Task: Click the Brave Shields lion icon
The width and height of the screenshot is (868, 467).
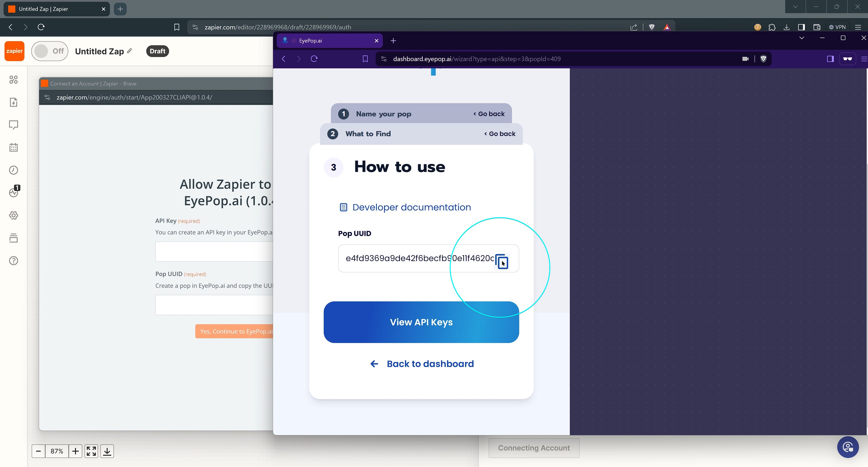Action: [652, 27]
